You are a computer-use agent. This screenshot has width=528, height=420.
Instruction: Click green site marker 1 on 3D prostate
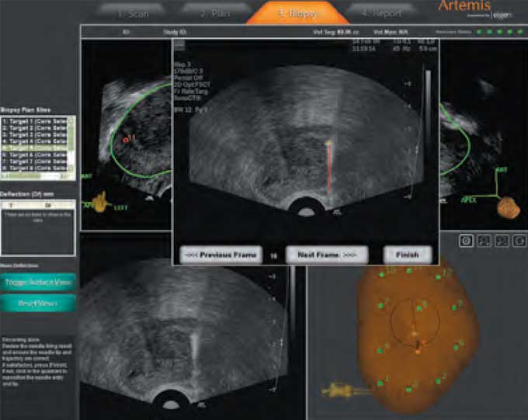pos(380,384)
